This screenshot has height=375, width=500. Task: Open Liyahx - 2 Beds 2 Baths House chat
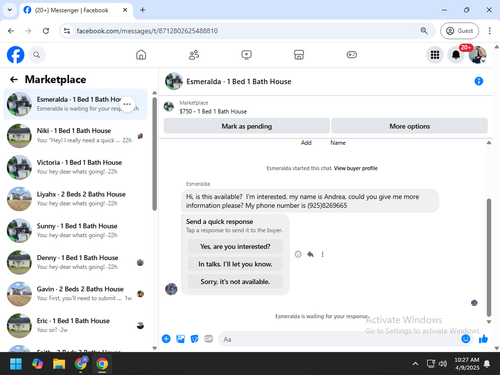tap(75, 199)
